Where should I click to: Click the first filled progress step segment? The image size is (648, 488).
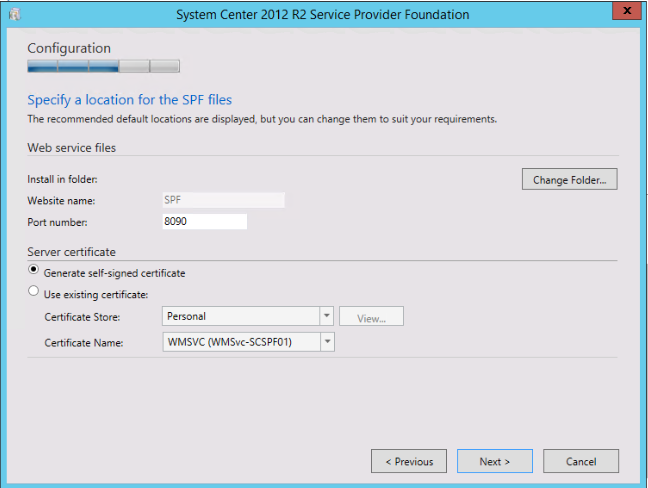click(x=42, y=67)
